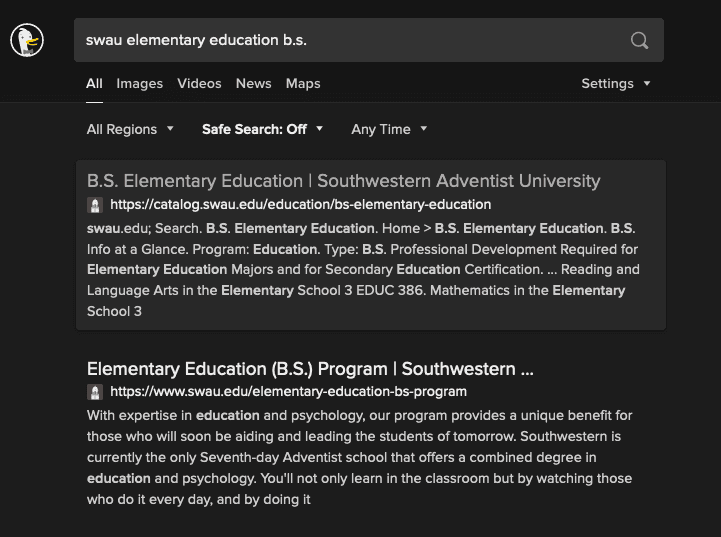Click the magnifying glass search icon
Image resolution: width=721 pixels, height=537 pixels.
coord(639,40)
